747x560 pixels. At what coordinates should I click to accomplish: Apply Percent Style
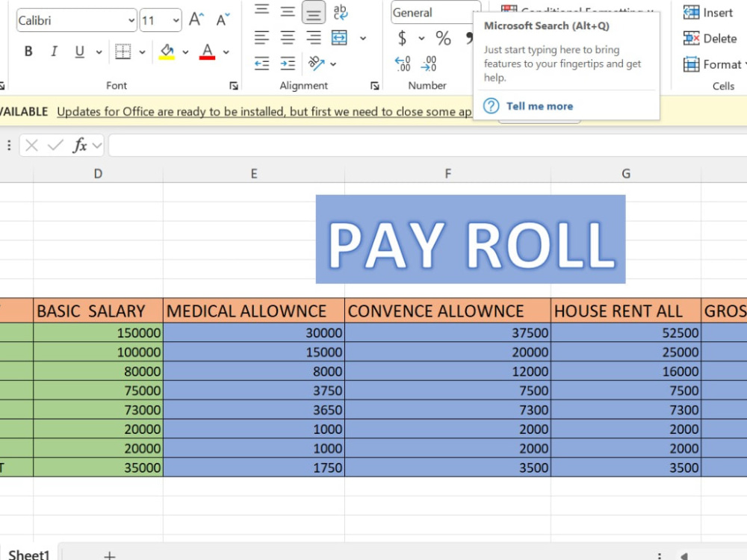tap(443, 38)
